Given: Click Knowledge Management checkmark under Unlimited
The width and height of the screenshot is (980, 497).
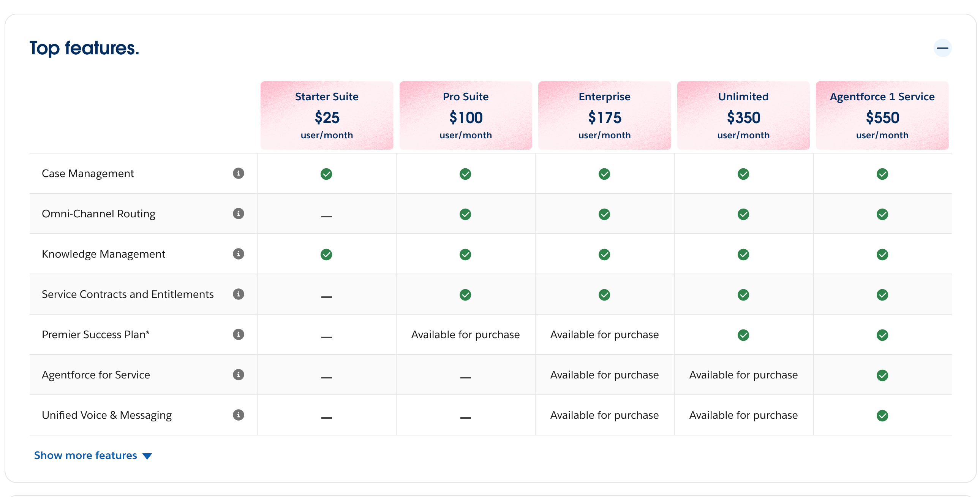Looking at the screenshot, I should (x=743, y=255).
